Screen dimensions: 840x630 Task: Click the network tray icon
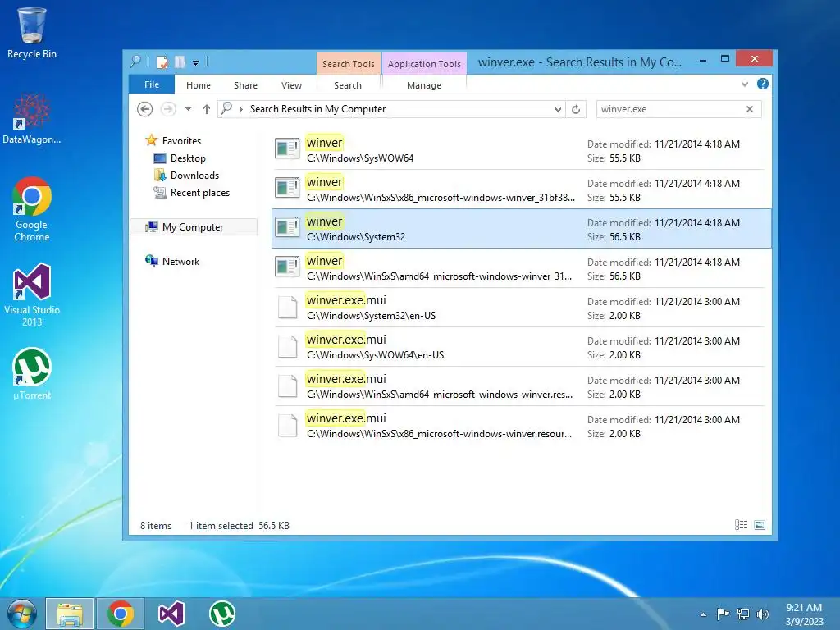743,614
